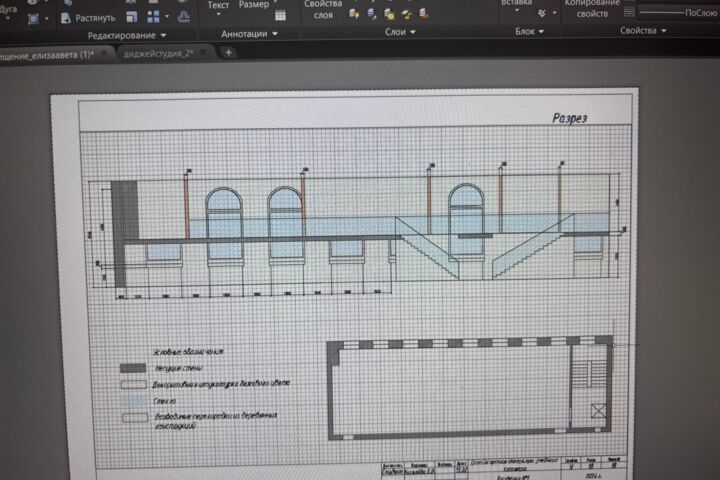Click the linetype lines icon left of ПоСлою

point(629,12)
